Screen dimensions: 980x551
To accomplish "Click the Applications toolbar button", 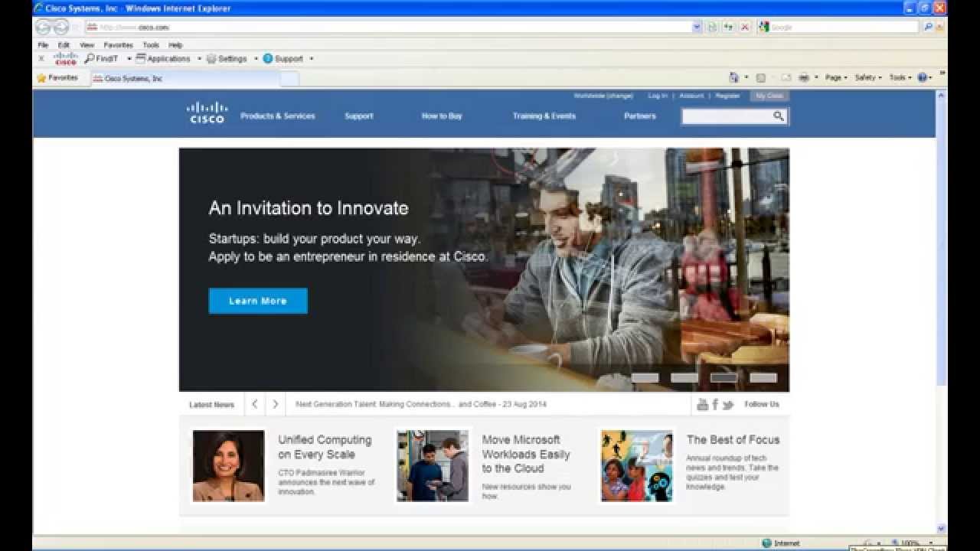I will (x=163, y=58).
